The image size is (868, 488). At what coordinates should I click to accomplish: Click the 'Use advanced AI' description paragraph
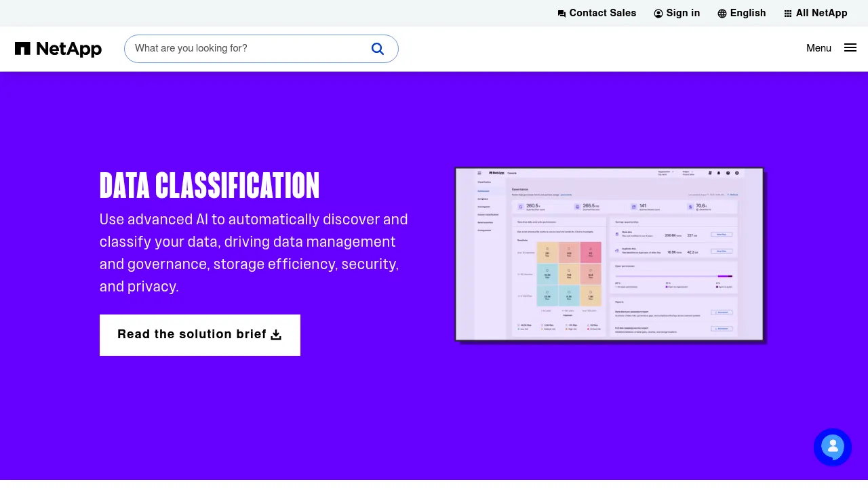tap(254, 253)
